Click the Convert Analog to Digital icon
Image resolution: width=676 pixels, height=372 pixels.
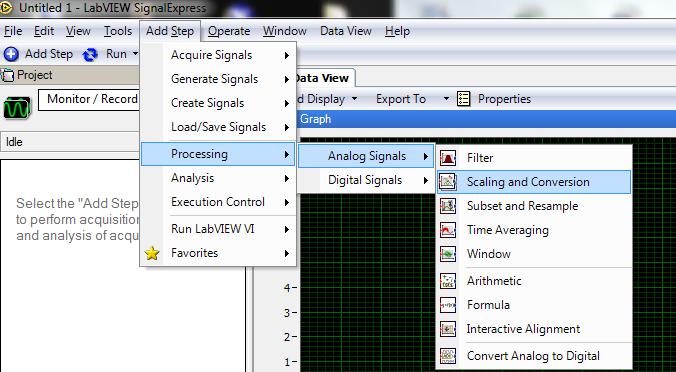[x=448, y=356]
